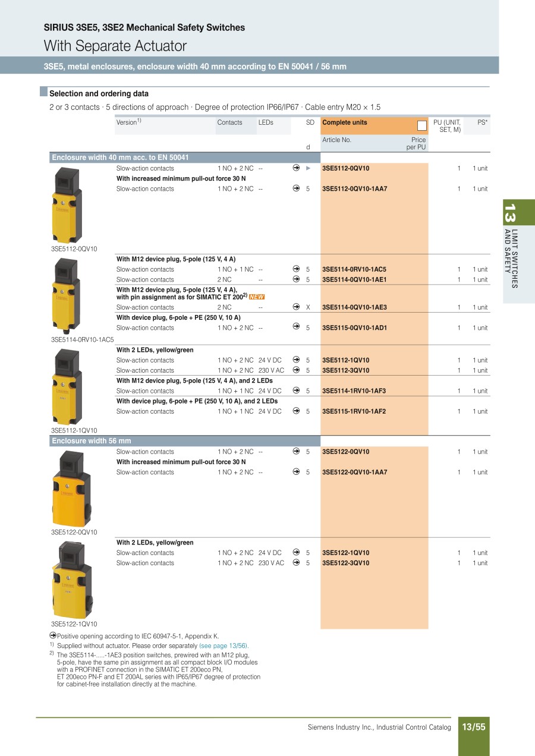Click the 'Article No.' column header
The image size is (535, 756).
pos(336,140)
